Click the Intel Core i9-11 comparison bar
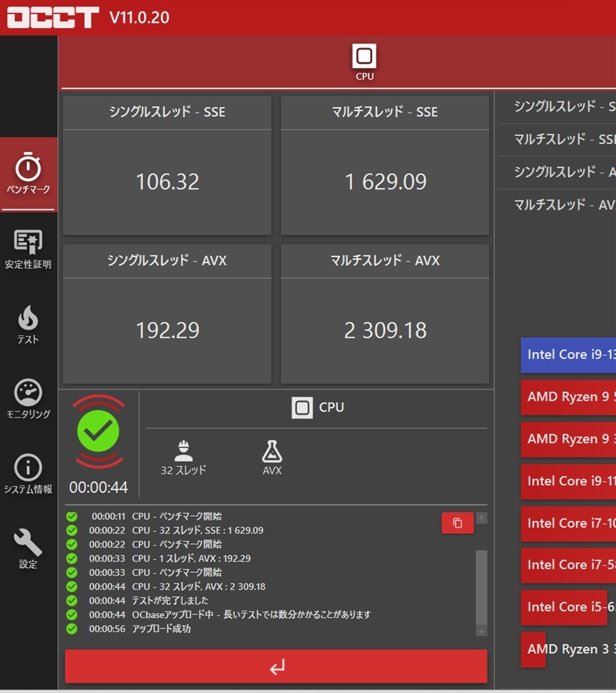This screenshot has height=693, width=616. 568,481
